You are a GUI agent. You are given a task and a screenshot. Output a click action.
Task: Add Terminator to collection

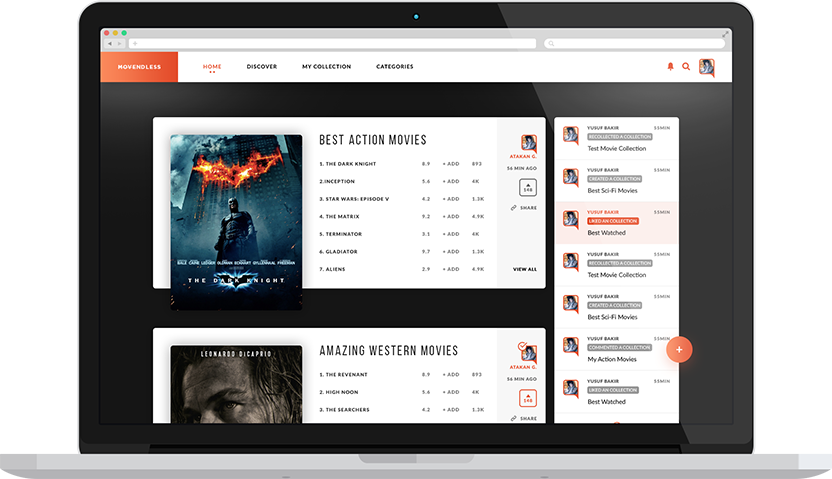pyautogui.click(x=451, y=234)
